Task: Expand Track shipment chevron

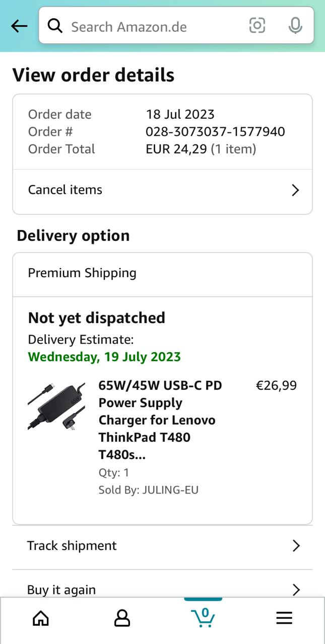Action: pyautogui.click(x=296, y=546)
